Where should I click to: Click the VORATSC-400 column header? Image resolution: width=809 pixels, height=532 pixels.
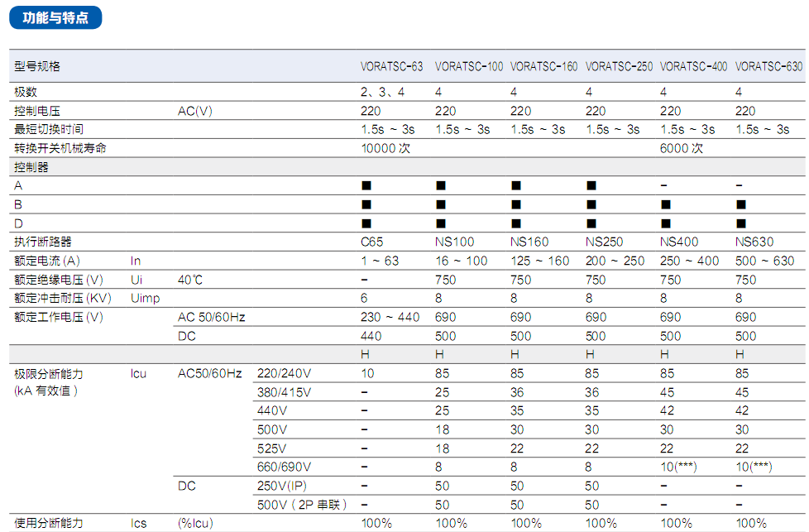(x=694, y=66)
